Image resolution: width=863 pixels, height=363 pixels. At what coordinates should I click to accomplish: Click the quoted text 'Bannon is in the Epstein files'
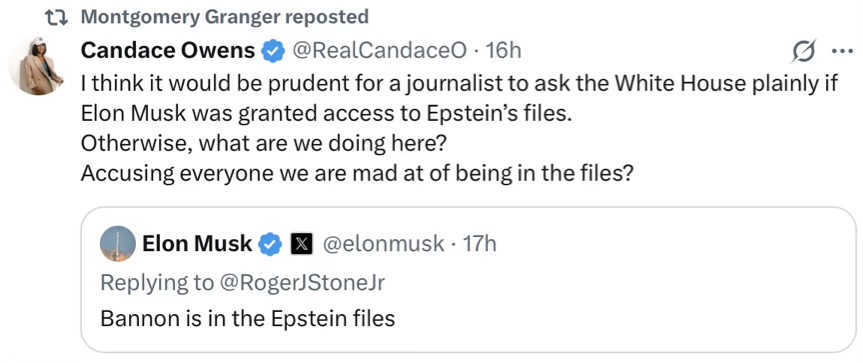[x=248, y=318]
